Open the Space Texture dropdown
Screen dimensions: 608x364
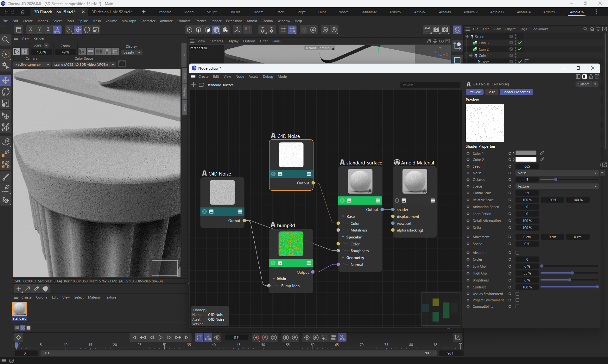pos(557,186)
